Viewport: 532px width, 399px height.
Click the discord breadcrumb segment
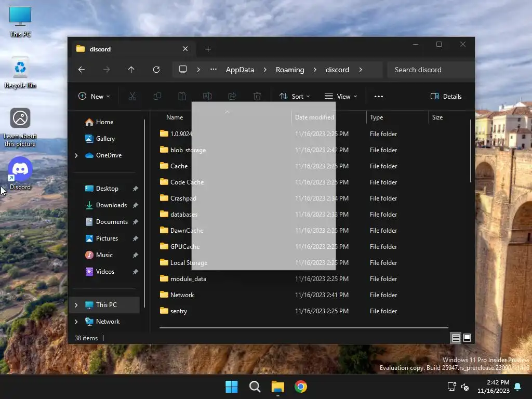point(337,70)
